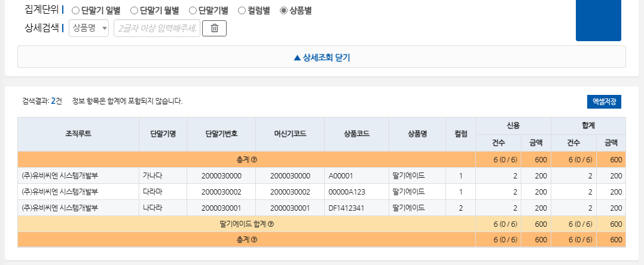Click the 나다라 terminal name cell
The height and width of the screenshot is (265, 644).
click(163, 208)
